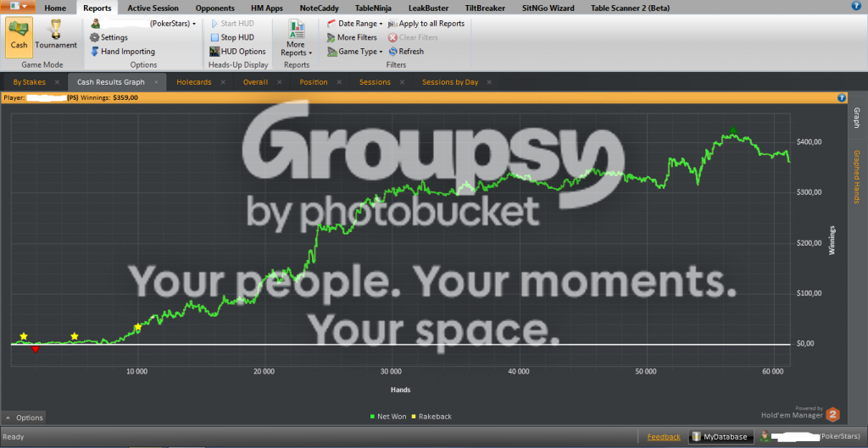Click the Hold'em Manager 2 logo

click(x=832, y=414)
